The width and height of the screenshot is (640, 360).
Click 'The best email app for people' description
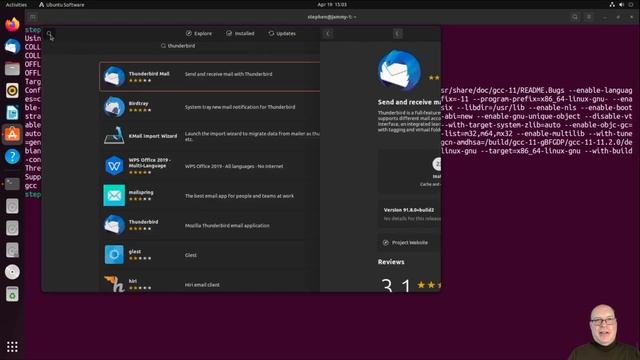pyautogui.click(x=239, y=196)
